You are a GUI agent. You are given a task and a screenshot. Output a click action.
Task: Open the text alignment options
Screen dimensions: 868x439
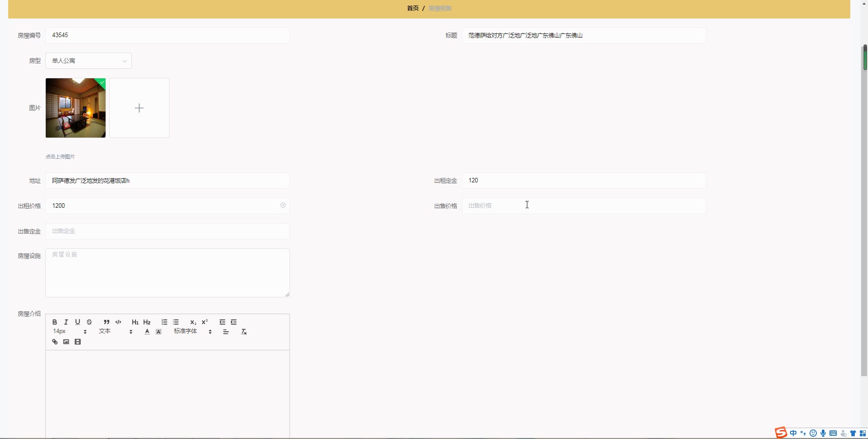[x=226, y=332]
